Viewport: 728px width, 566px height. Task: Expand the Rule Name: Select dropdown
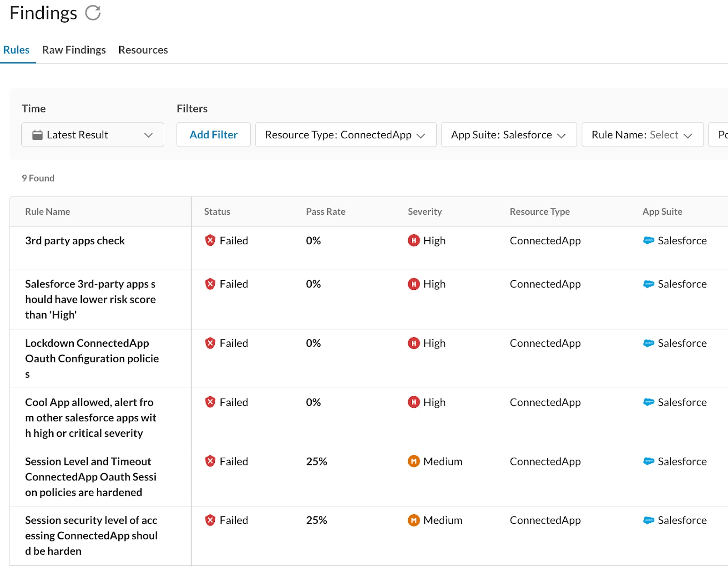(642, 135)
